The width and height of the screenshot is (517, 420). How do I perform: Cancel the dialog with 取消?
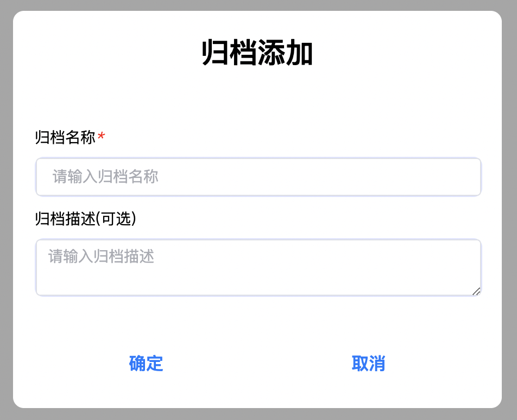(x=368, y=364)
